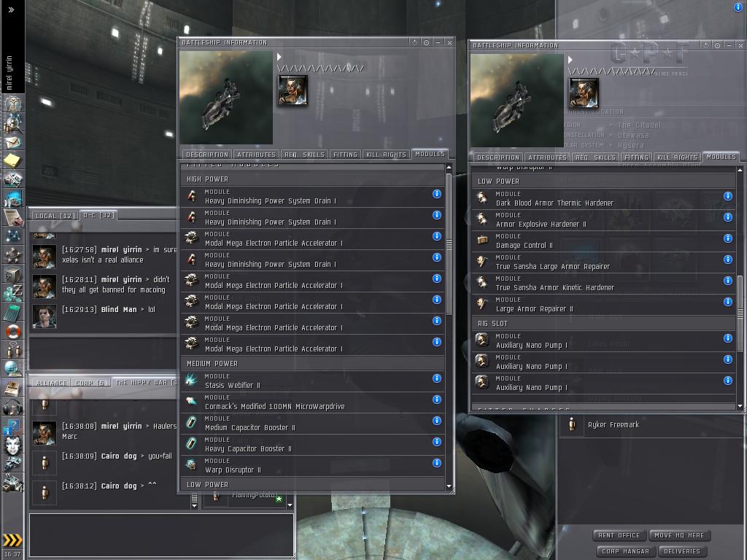Open the character sheet Vitruvian icon
747x560 pixels.
13,104
